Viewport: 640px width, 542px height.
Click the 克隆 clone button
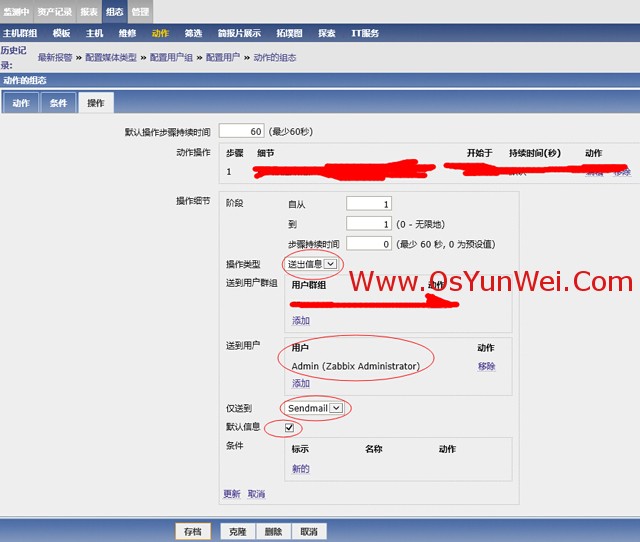click(238, 531)
